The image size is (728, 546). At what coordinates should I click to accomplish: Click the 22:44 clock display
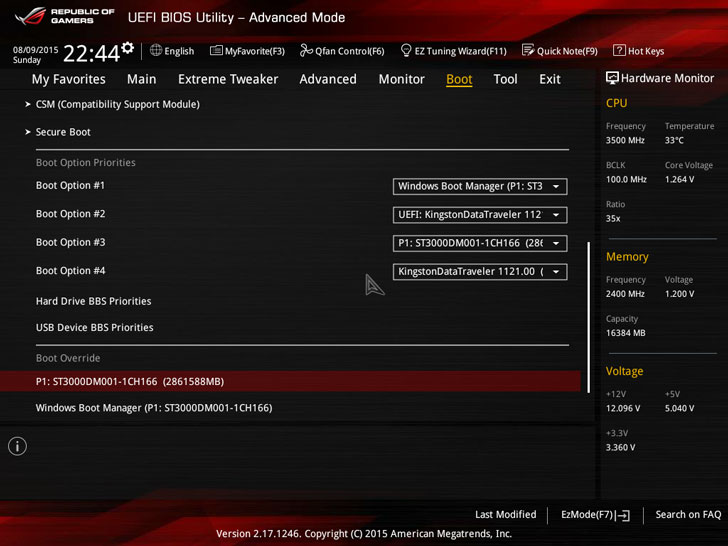(x=91, y=53)
